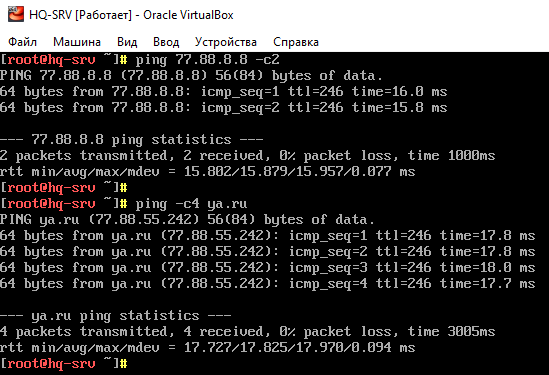Click the ya.ru line with time=17.7 ms
Image resolution: width=549 pixels, height=375 pixels.
267,284
